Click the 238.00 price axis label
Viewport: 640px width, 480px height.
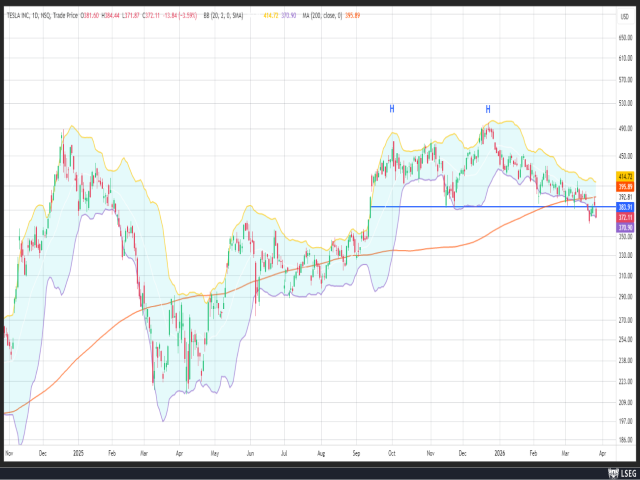pos(626,360)
